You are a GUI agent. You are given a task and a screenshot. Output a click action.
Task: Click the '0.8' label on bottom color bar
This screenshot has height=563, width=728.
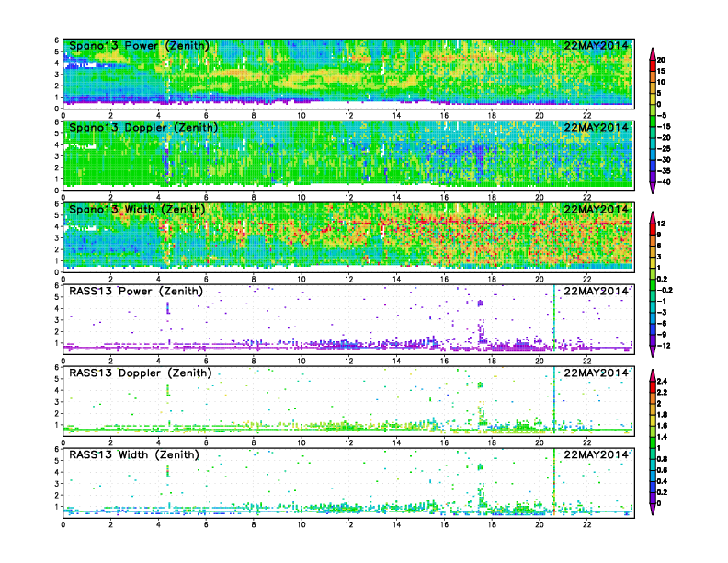point(663,459)
